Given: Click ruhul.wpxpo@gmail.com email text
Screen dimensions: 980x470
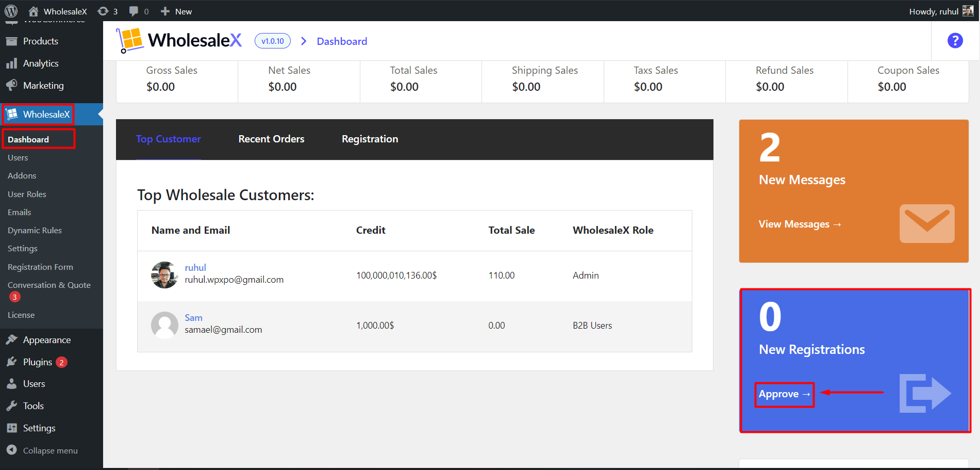Looking at the screenshot, I should coord(234,280).
